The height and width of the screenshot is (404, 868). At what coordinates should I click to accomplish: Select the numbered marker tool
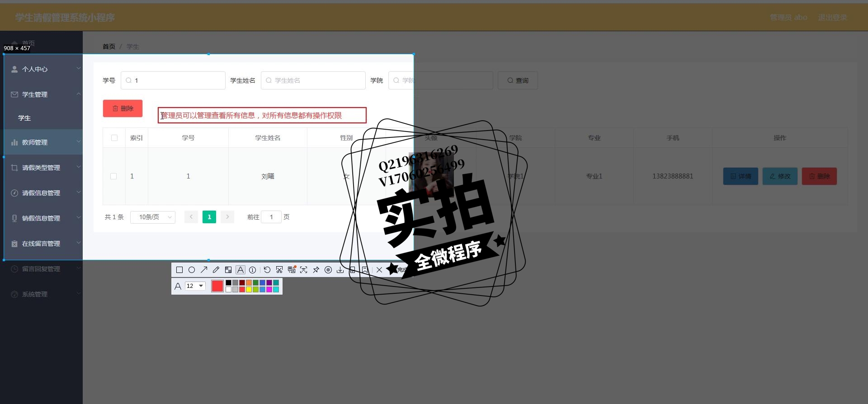(x=253, y=270)
